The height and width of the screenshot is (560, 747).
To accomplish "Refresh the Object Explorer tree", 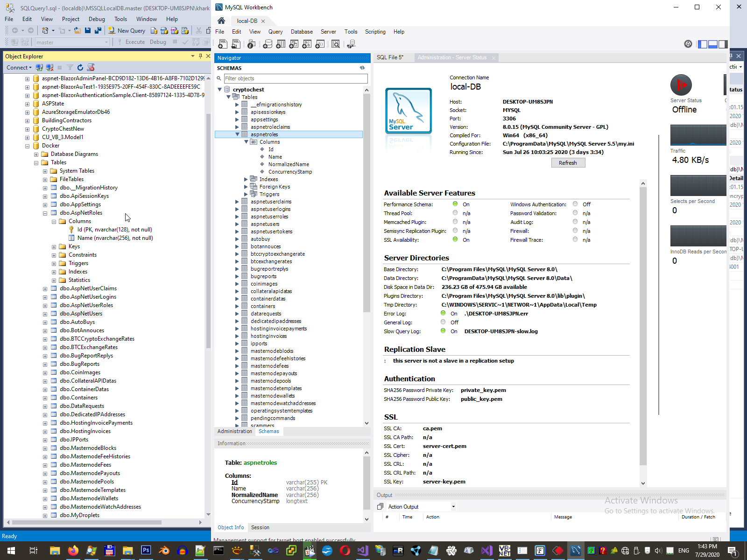I will 80,68.
